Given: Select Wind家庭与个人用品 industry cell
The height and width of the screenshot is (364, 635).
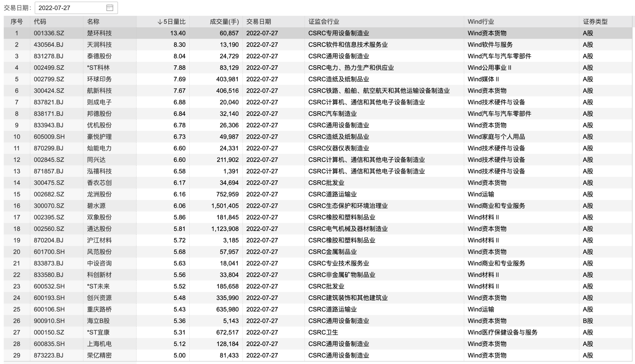Looking at the screenshot, I should point(496,137).
